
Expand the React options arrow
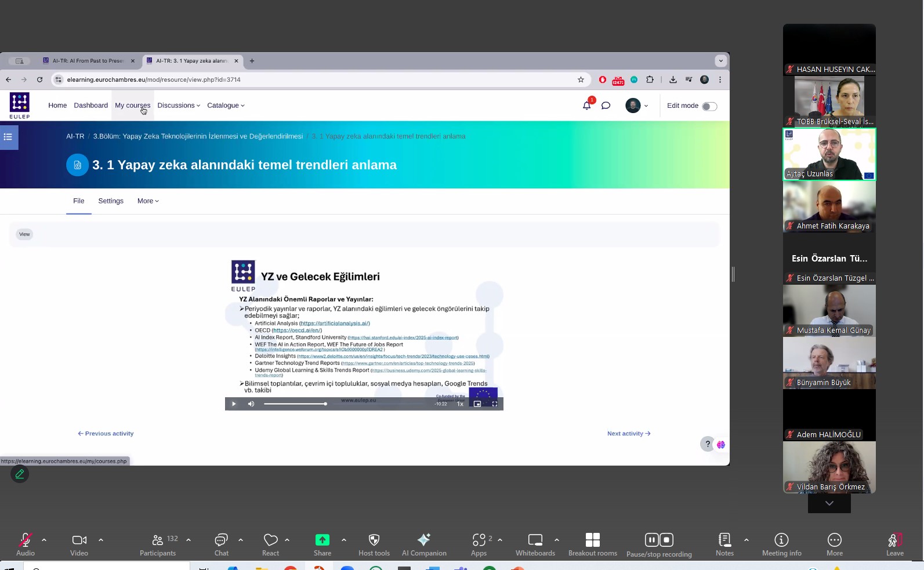pyautogui.click(x=287, y=540)
